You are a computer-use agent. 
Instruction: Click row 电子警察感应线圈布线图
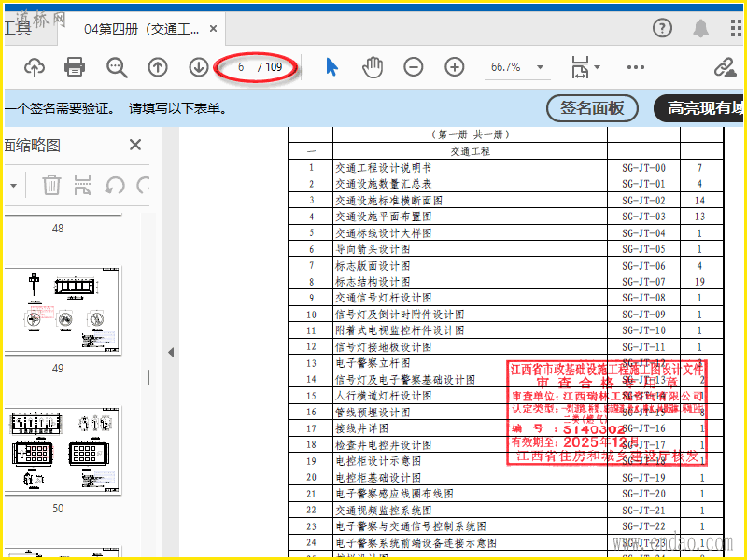(x=505, y=494)
